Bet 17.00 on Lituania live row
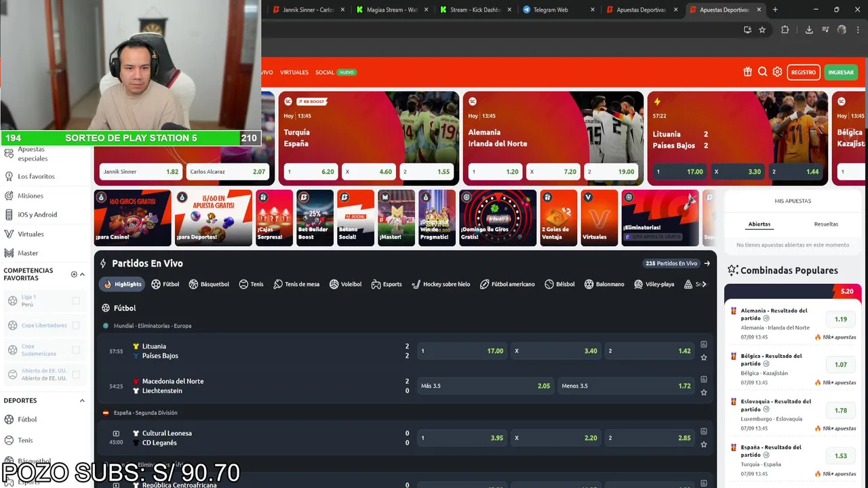Screen dimensions: 868x488 462,351
